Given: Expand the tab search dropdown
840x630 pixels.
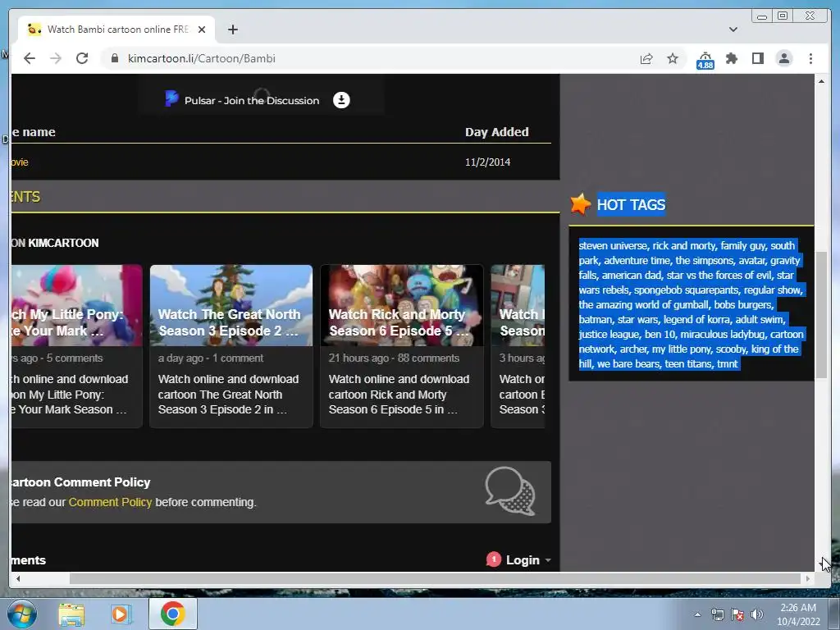Looking at the screenshot, I should point(733,30).
